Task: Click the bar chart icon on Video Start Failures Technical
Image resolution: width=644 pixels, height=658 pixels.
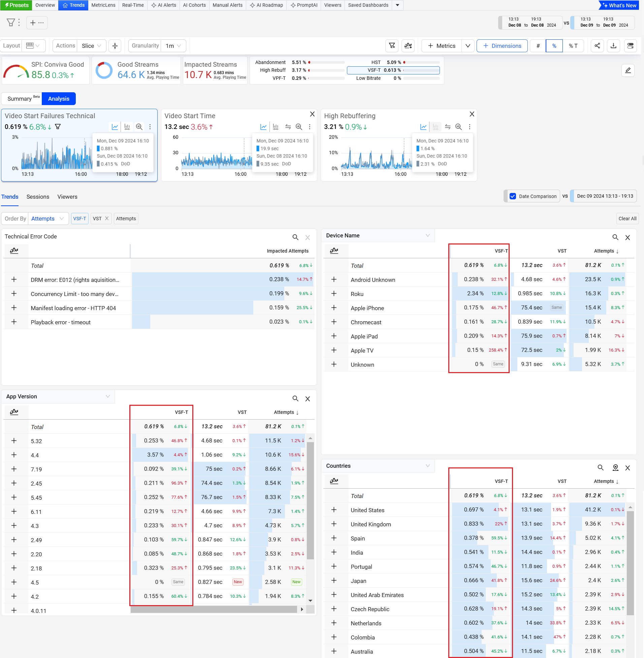Action: 127,127
